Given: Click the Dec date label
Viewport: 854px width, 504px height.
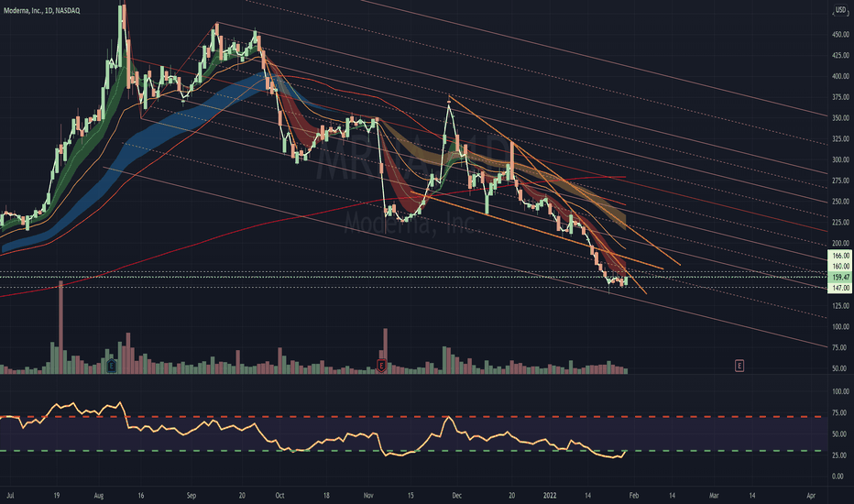Looking at the screenshot, I should point(457,496).
